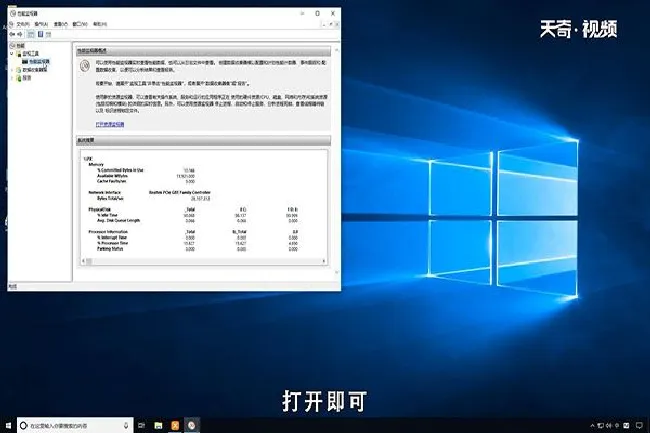Collapse the 监视工具 tree node
The image size is (650, 433).
(12, 53)
